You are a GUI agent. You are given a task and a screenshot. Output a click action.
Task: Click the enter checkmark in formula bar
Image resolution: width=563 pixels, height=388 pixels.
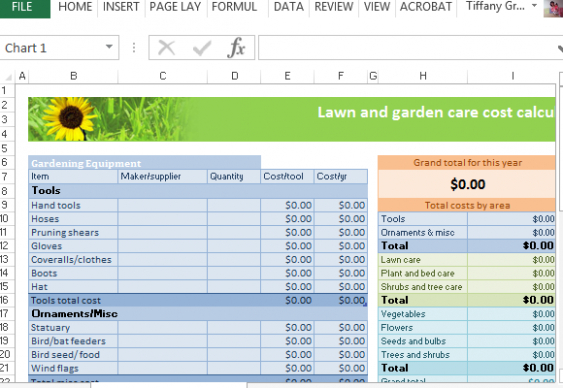click(202, 48)
